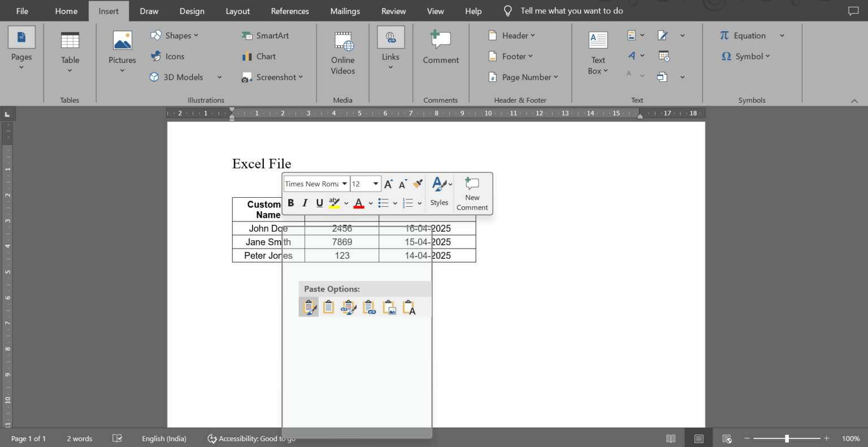Switch to the Mailings tab
Image resolution: width=868 pixels, height=447 pixels.
[345, 10]
